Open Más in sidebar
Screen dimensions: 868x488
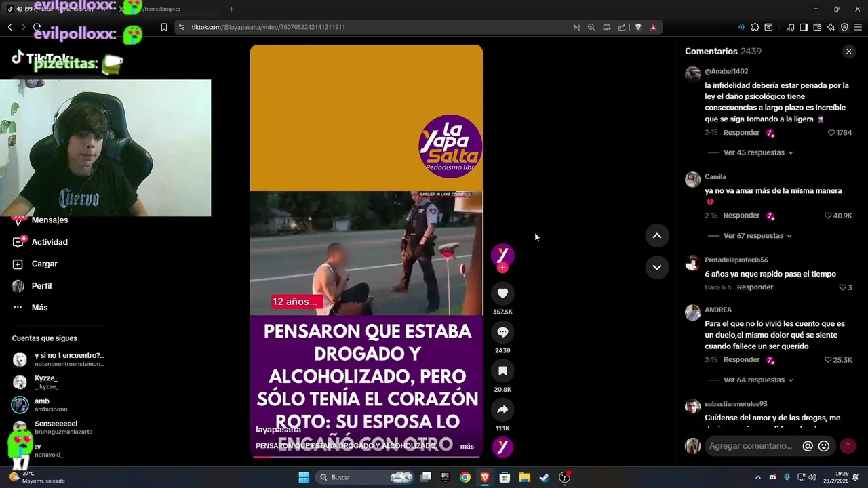[x=31, y=308]
